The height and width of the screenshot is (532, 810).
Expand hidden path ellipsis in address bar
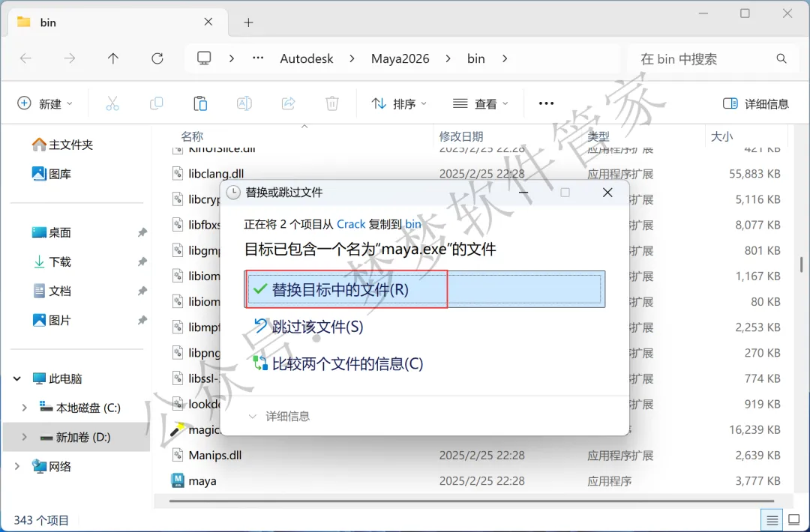pos(258,58)
